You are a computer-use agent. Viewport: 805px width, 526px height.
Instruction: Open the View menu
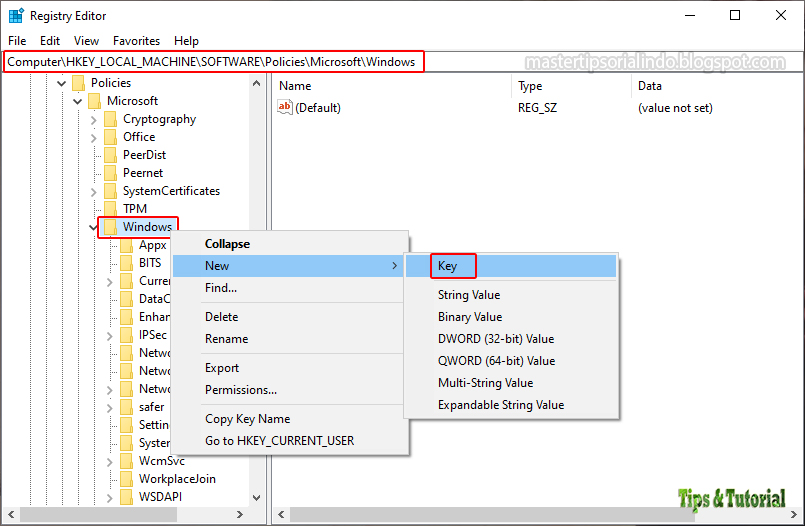point(86,41)
